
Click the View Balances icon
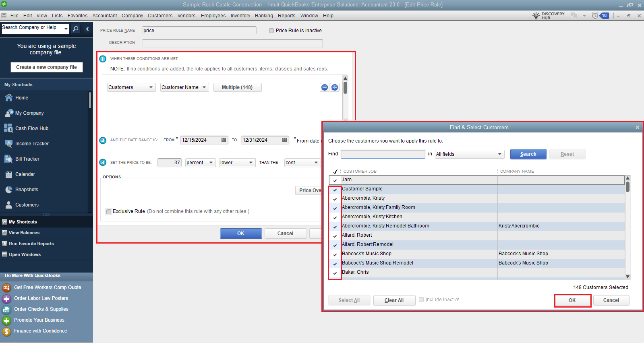tap(4, 233)
